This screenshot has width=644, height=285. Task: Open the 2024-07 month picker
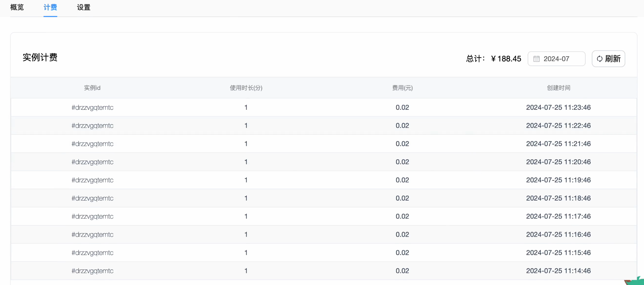pyautogui.click(x=556, y=59)
